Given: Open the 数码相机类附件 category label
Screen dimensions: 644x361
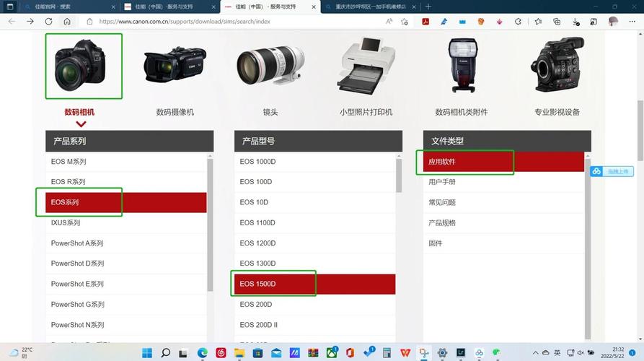Looking at the screenshot, I should (x=462, y=112).
